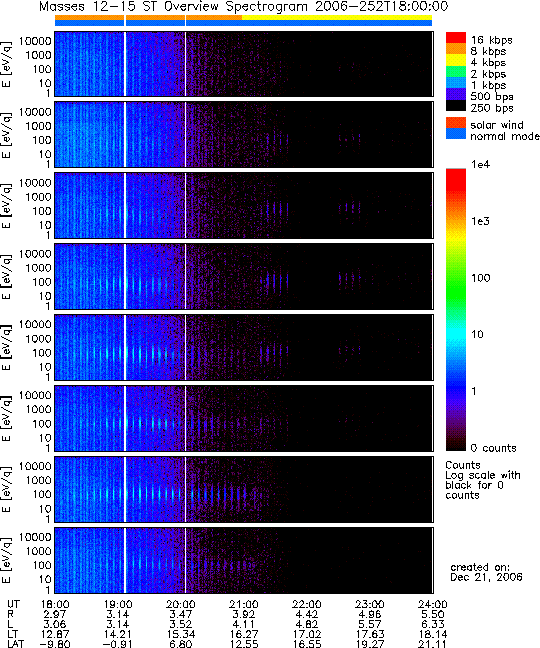This screenshot has width=540, height=648.
Task: Click the yellow 4 kbps legend swatch
Action: coord(456,60)
